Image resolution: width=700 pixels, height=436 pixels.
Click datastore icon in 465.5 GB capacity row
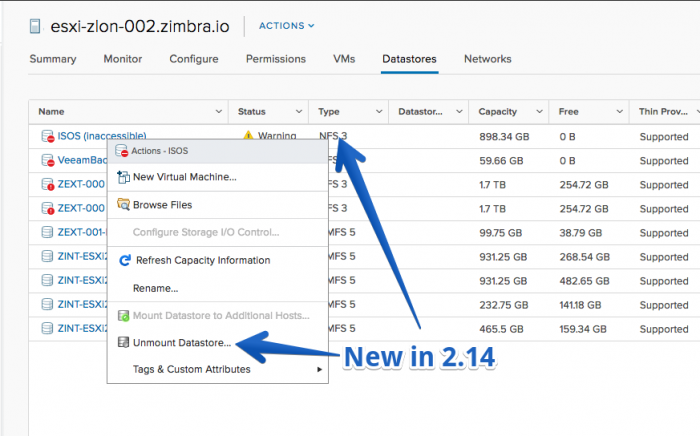[47, 328]
